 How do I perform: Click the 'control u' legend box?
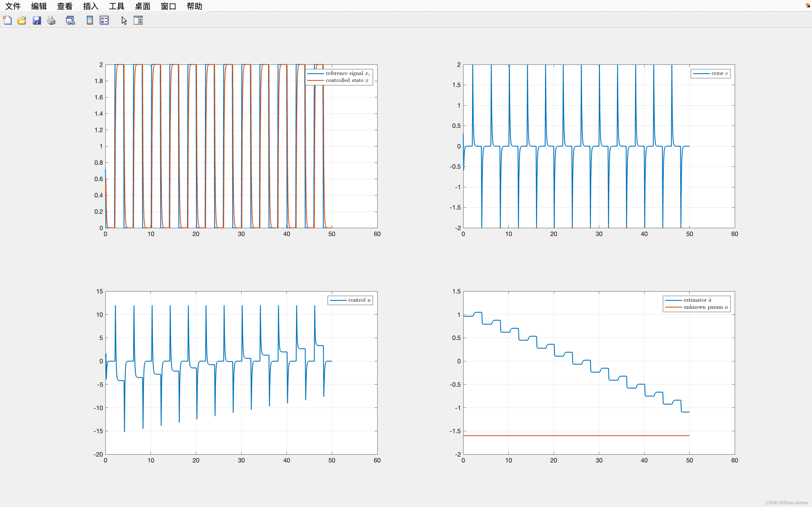point(350,300)
